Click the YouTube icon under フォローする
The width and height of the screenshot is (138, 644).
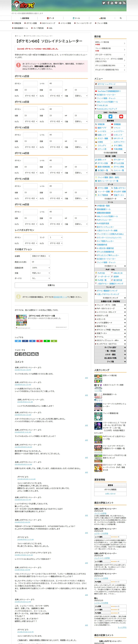tap(25, 354)
